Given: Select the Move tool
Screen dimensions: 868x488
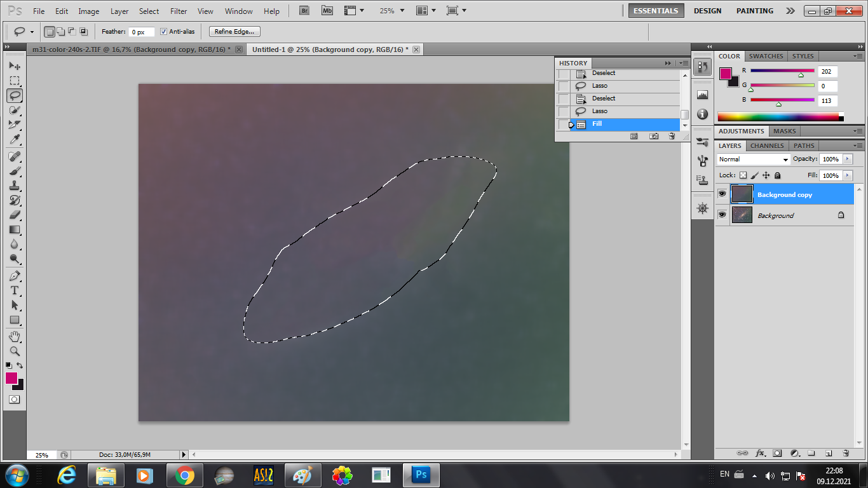Looking at the screenshot, I should point(15,66).
